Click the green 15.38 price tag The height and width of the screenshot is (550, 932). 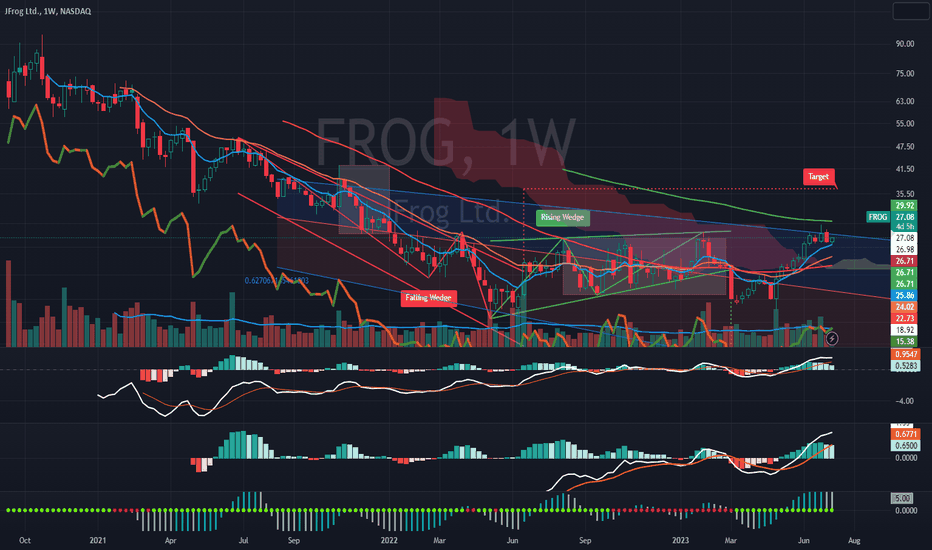point(904,341)
